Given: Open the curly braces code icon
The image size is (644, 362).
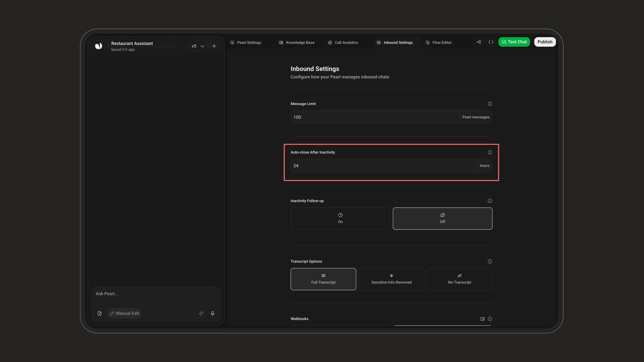Looking at the screenshot, I should coord(491,42).
